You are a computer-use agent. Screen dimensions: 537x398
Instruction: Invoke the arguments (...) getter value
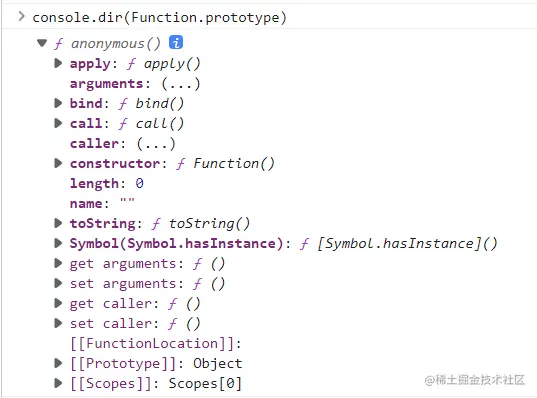pyautogui.click(x=180, y=84)
